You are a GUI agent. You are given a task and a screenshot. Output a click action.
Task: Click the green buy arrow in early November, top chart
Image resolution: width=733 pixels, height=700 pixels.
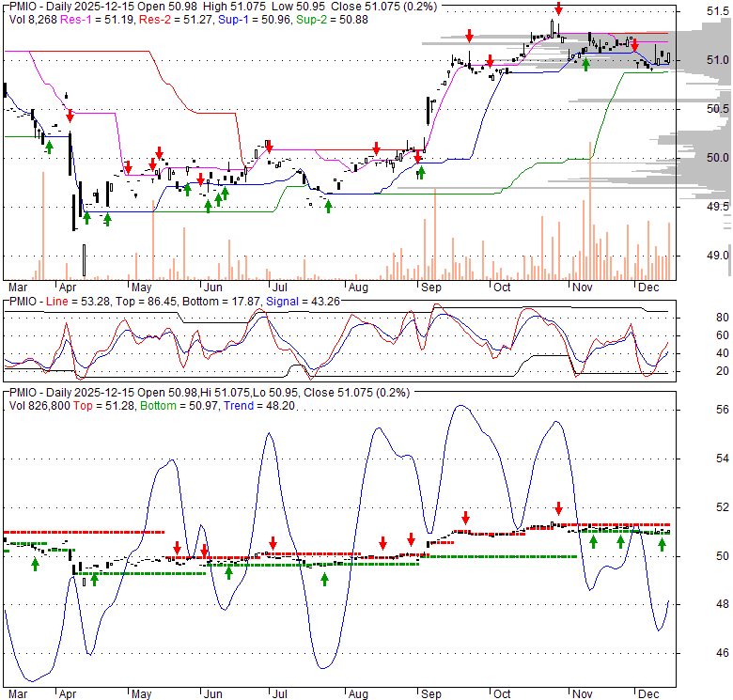pos(586,64)
